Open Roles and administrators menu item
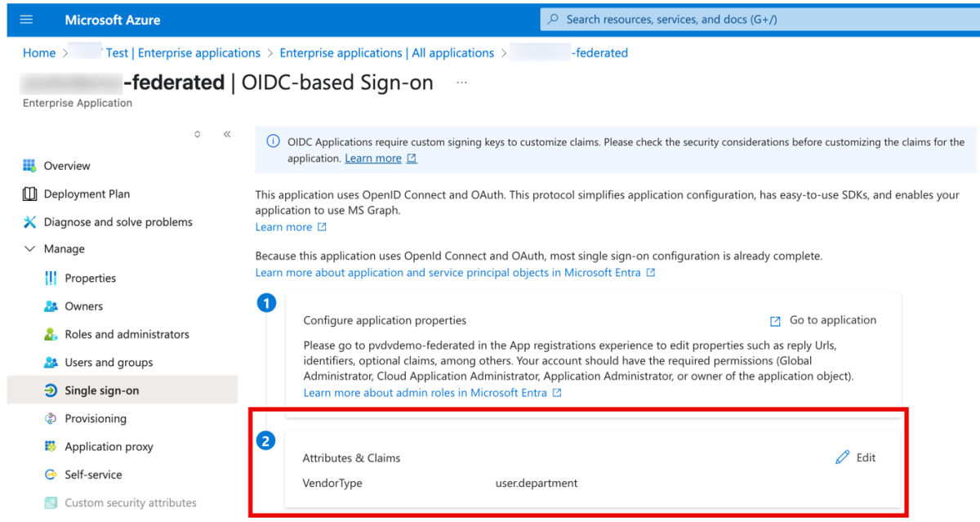This screenshot has height=522, width=980. click(127, 334)
